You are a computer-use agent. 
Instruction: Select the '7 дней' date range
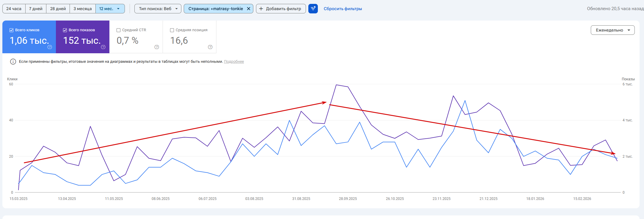click(x=36, y=9)
